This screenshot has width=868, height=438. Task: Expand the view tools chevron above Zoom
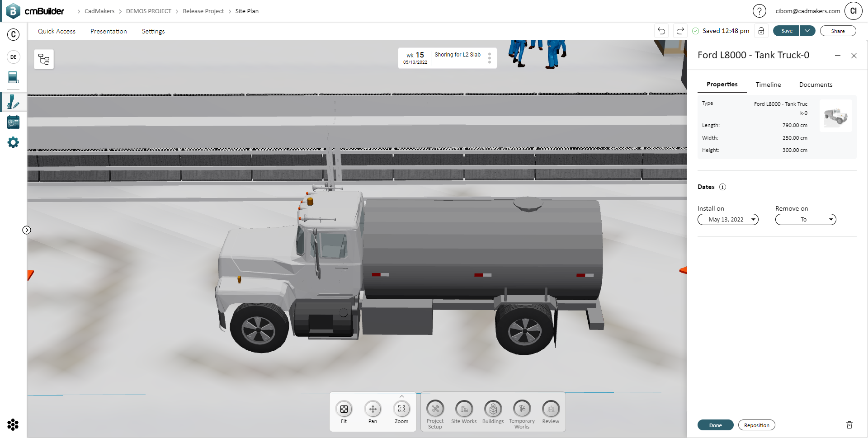coord(402,396)
